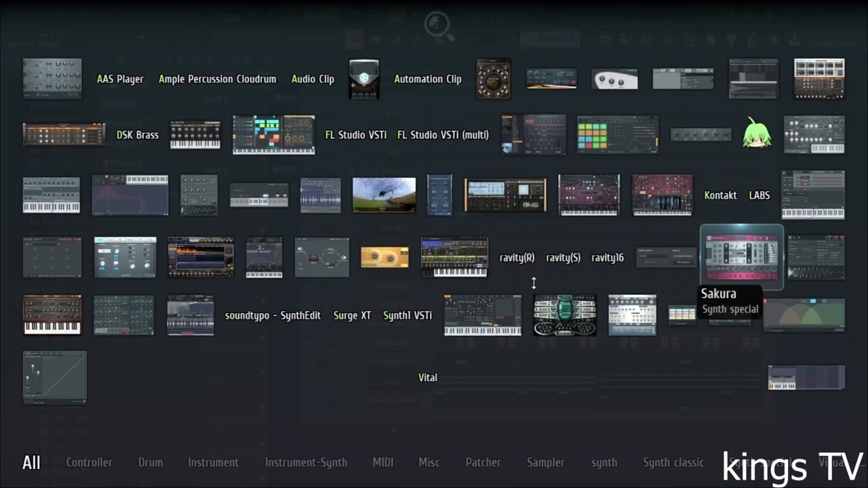
Task: Choose the ravity(R) plugin
Action: coord(517,258)
